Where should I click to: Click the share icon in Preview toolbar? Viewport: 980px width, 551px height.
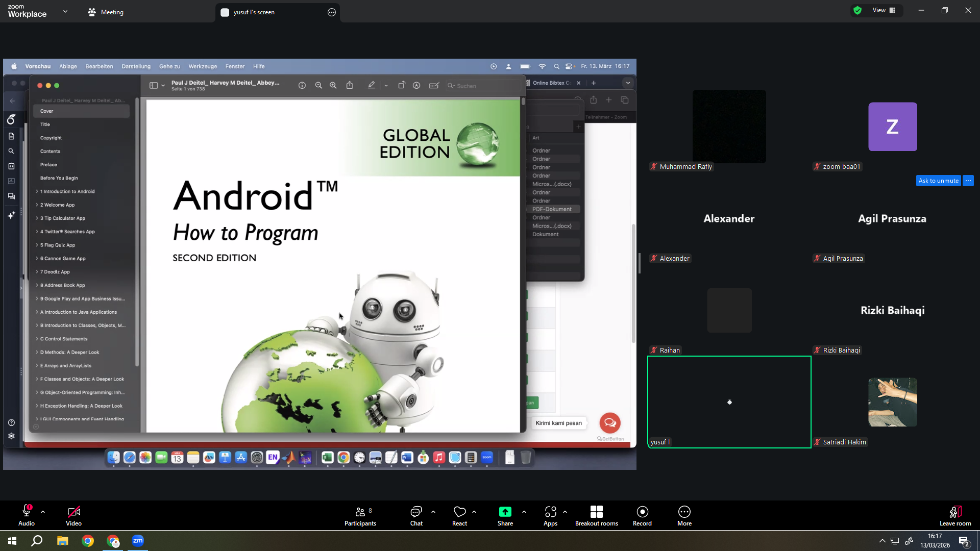click(350, 86)
